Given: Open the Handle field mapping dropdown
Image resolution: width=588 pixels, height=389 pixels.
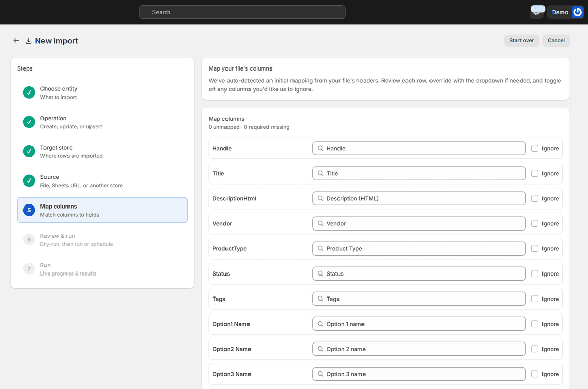Looking at the screenshot, I should 419,148.
